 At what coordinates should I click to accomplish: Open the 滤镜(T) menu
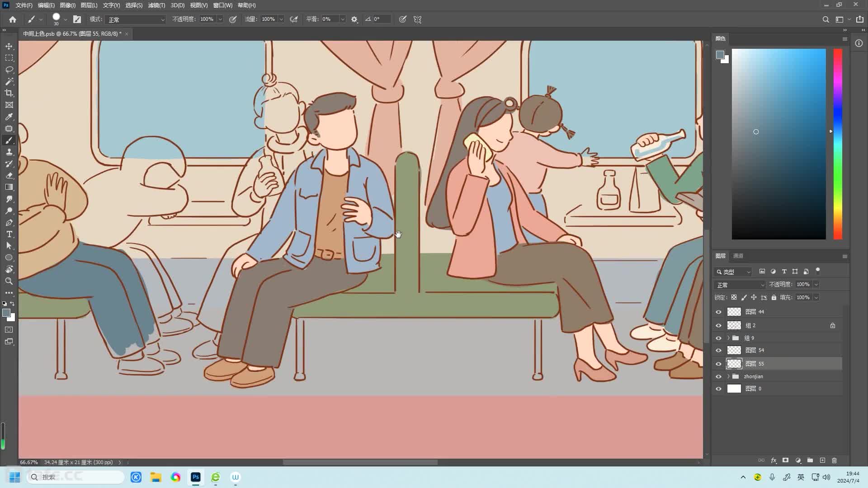tap(156, 5)
